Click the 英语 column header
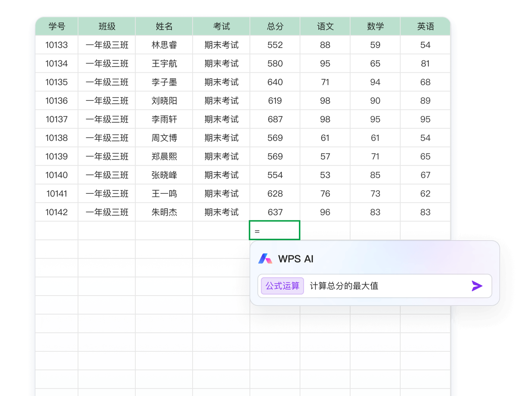 425,26
